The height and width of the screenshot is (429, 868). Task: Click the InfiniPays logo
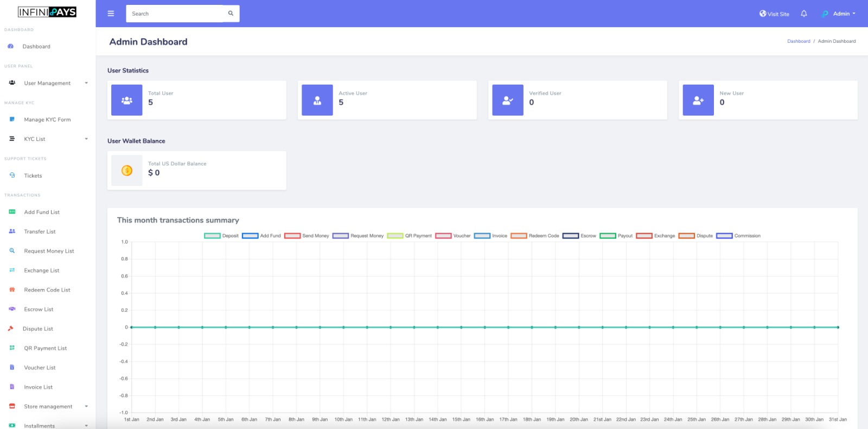(x=47, y=12)
